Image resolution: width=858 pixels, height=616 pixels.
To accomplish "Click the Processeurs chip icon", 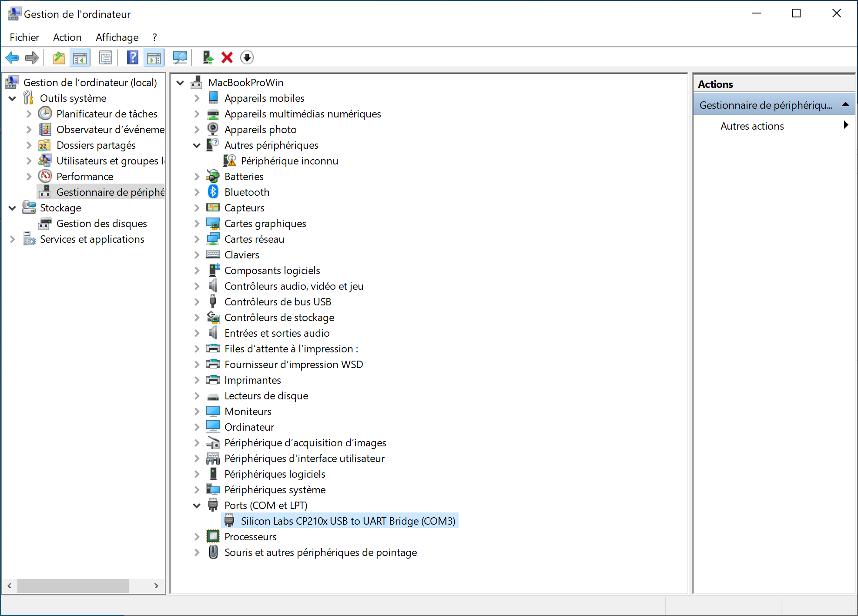I will coord(213,536).
